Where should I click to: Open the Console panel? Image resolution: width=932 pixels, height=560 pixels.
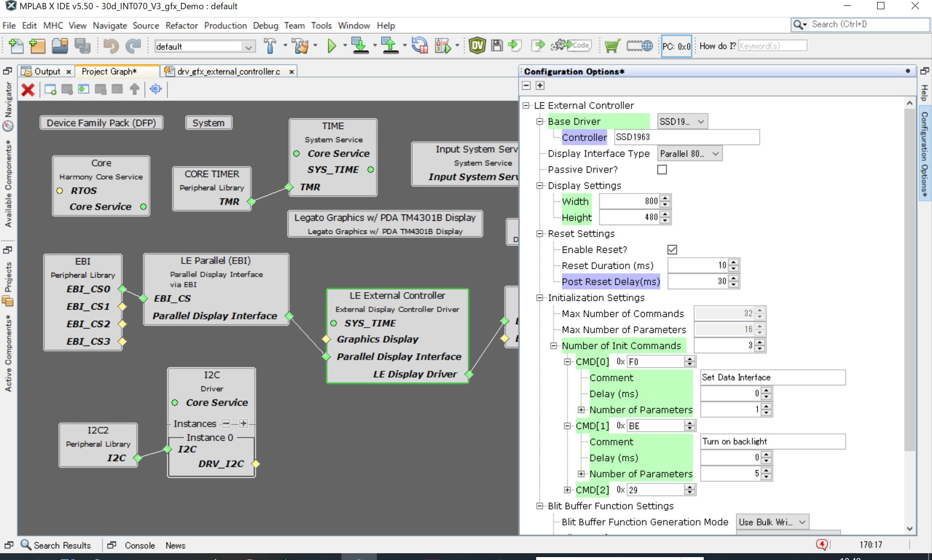coord(139,545)
